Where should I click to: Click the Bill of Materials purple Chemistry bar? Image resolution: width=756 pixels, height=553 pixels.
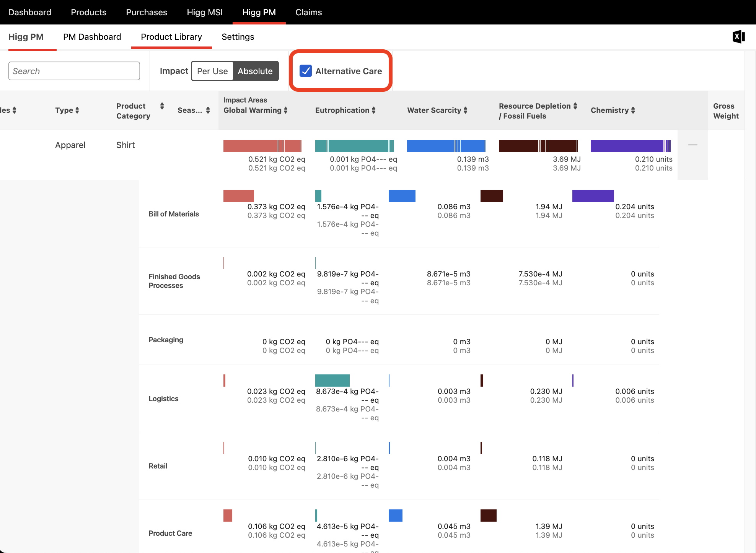point(593,196)
